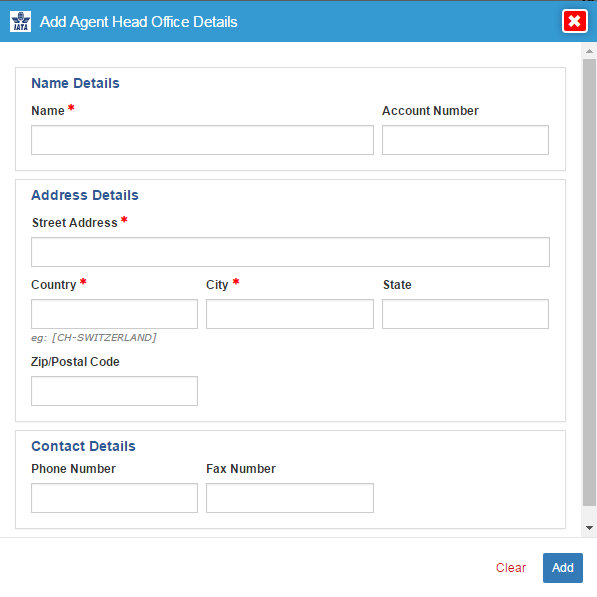Click the Address Details section heading

pyautogui.click(x=85, y=195)
